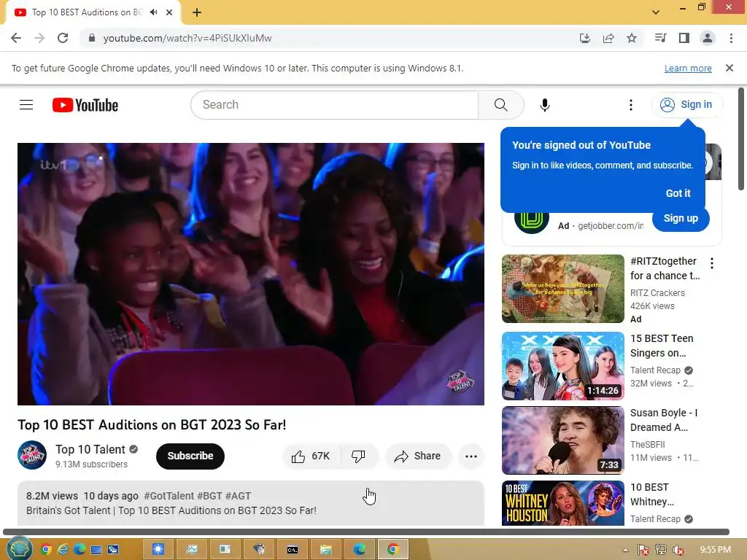
Task: Click the #GotTalent hashtag
Action: coord(169,496)
